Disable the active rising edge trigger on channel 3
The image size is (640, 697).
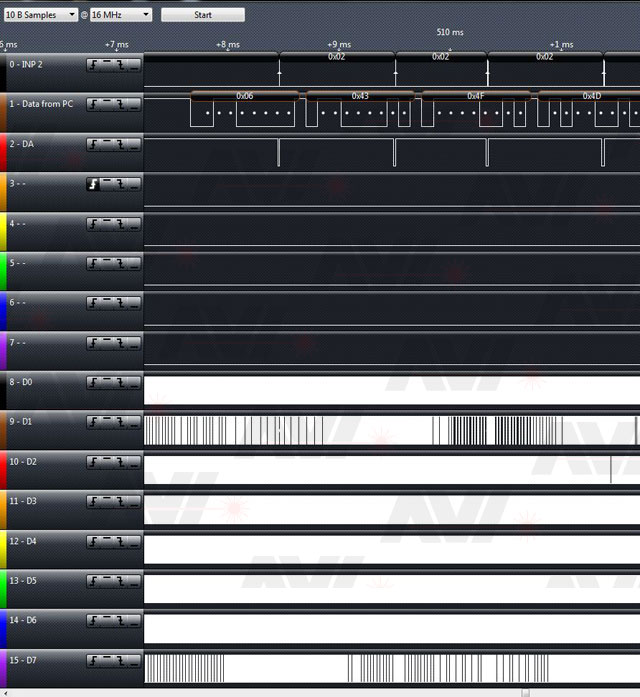point(95,184)
